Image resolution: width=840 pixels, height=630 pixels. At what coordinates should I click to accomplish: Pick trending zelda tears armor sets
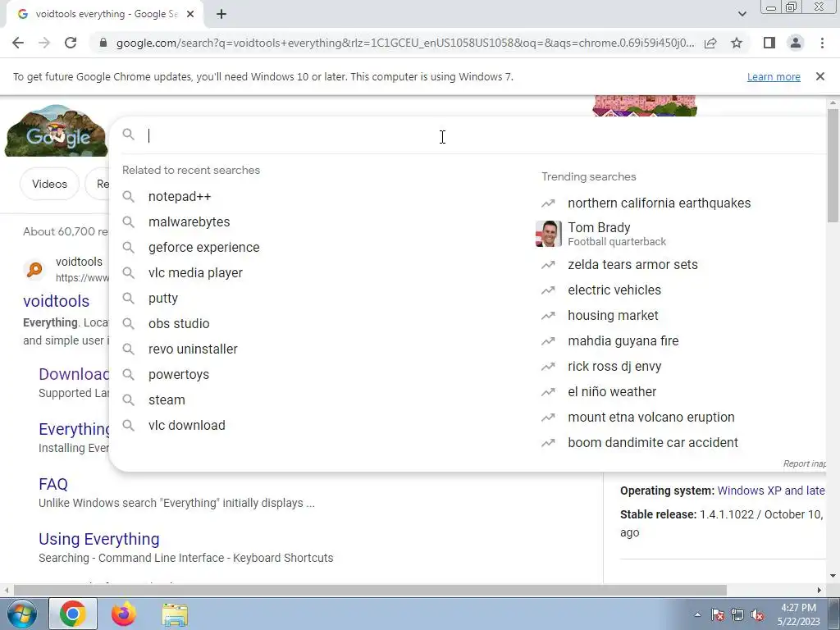coord(632,265)
